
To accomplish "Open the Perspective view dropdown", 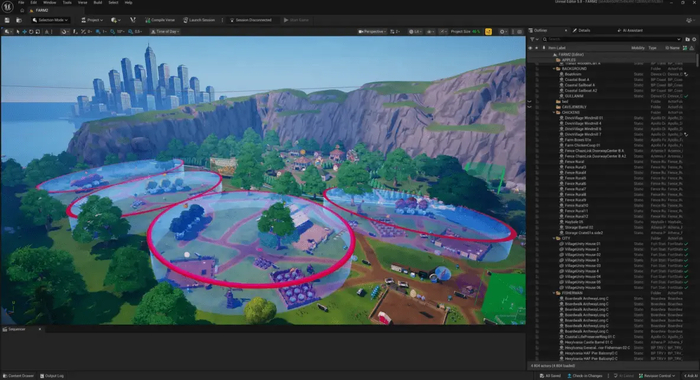I will (x=372, y=32).
